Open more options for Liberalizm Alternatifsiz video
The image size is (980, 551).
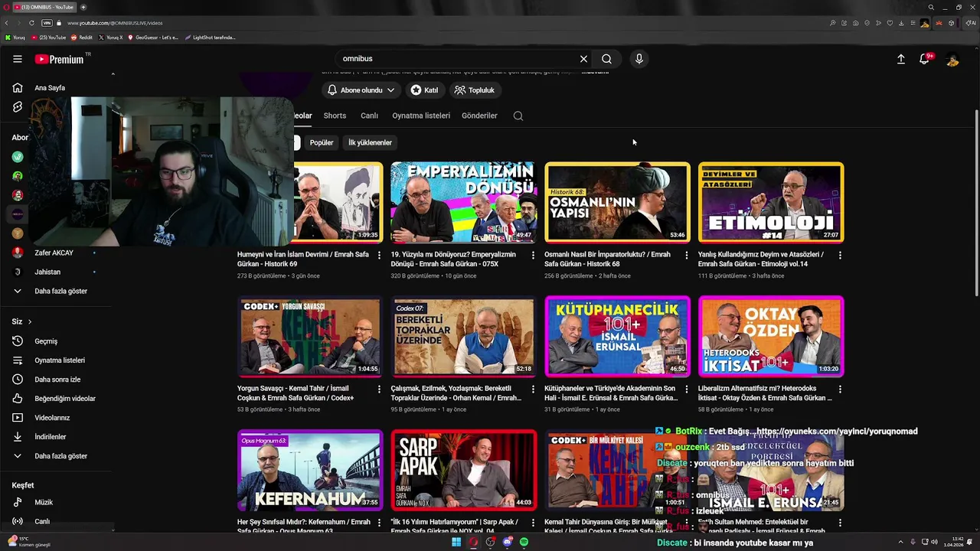click(840, 389)
